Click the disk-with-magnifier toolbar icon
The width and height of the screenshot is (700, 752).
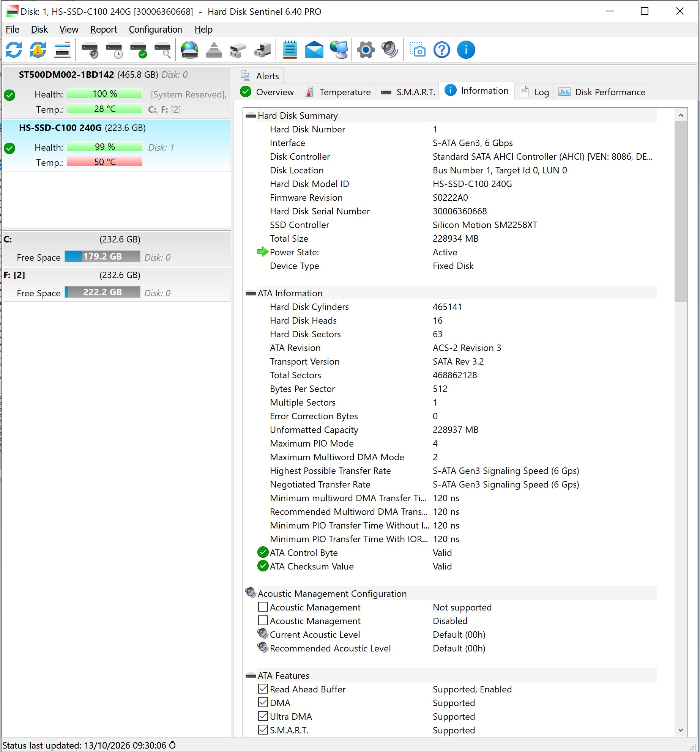tap(162, 50)
